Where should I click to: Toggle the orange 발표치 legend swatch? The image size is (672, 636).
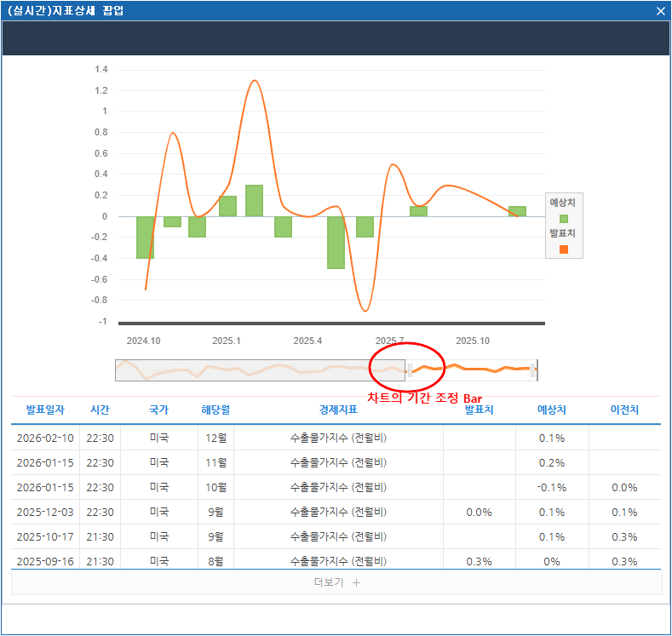(x=563, y=249)
